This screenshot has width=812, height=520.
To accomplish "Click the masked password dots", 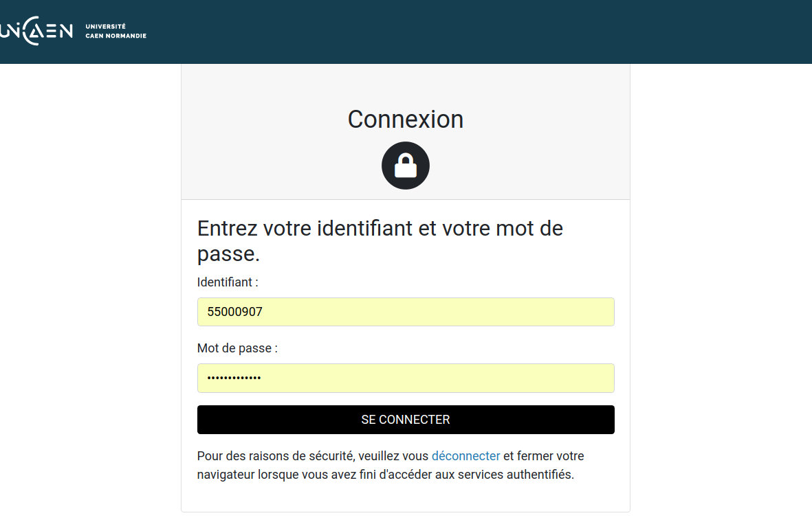I will (234, 378).
